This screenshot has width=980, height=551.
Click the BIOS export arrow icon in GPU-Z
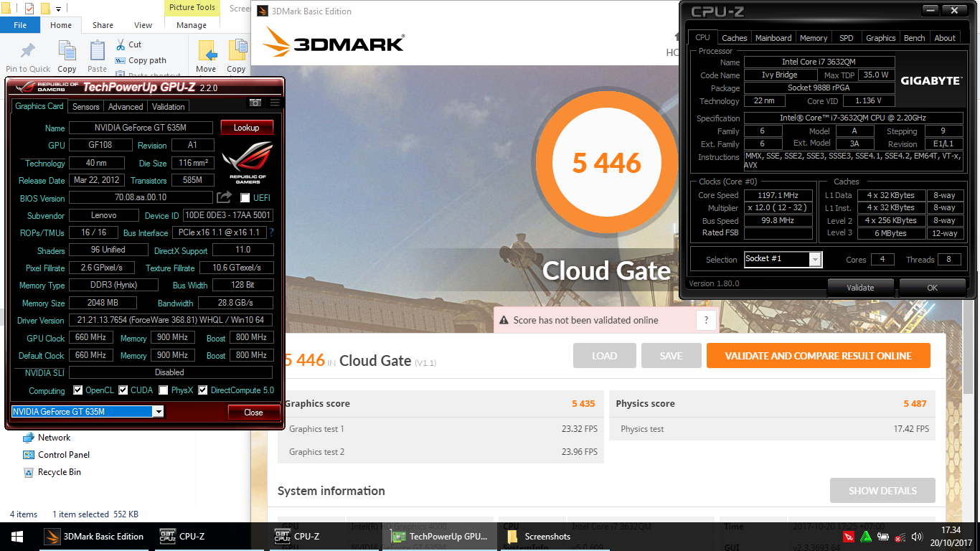[x=225, y=197]
